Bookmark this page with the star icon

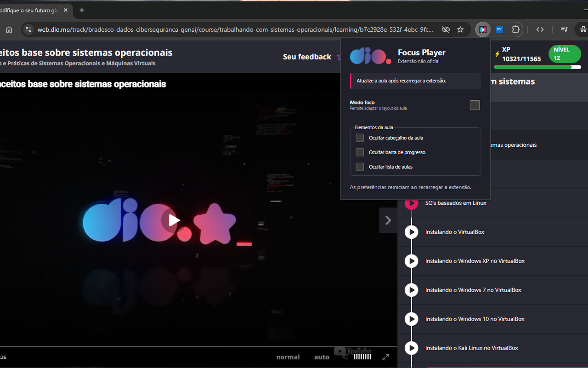click(x=460, y=29)
